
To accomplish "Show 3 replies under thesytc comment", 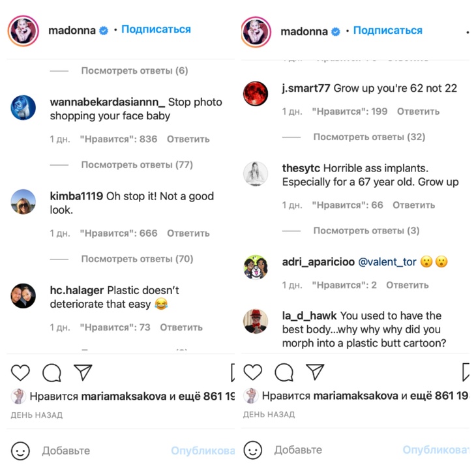I will point(366,231).
